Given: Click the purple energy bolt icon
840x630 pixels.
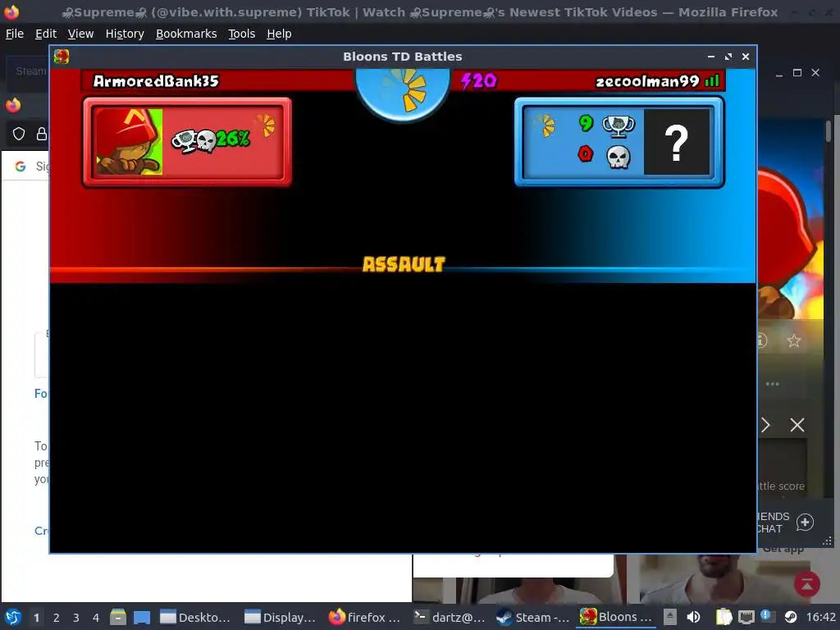Looking at the screenshot, I should click(x=466, y=81).
